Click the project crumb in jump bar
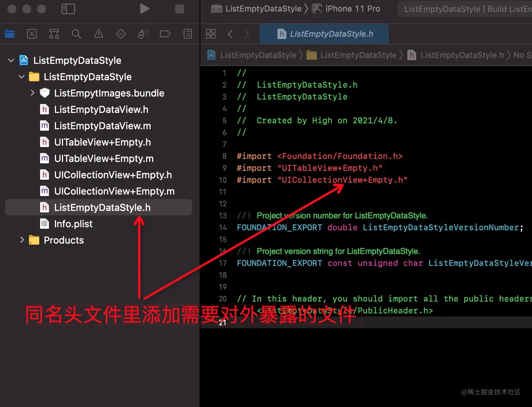This screenshot has height=407, width=532. click(x=252, y=55)
